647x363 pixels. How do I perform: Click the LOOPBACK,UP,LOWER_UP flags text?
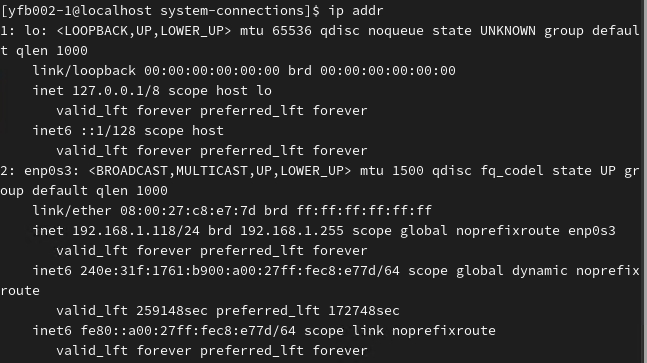(x=144, y=31)
